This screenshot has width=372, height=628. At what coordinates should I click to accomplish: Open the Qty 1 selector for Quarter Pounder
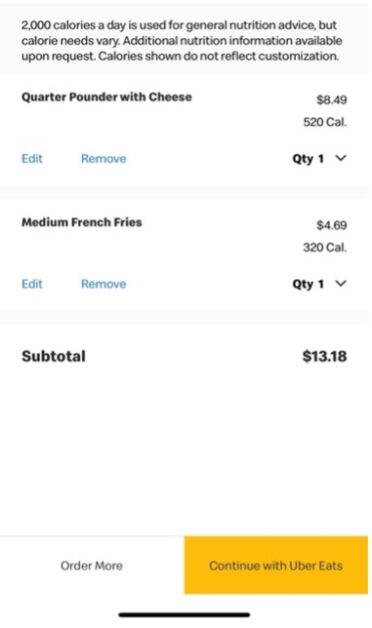click(320, 159)
